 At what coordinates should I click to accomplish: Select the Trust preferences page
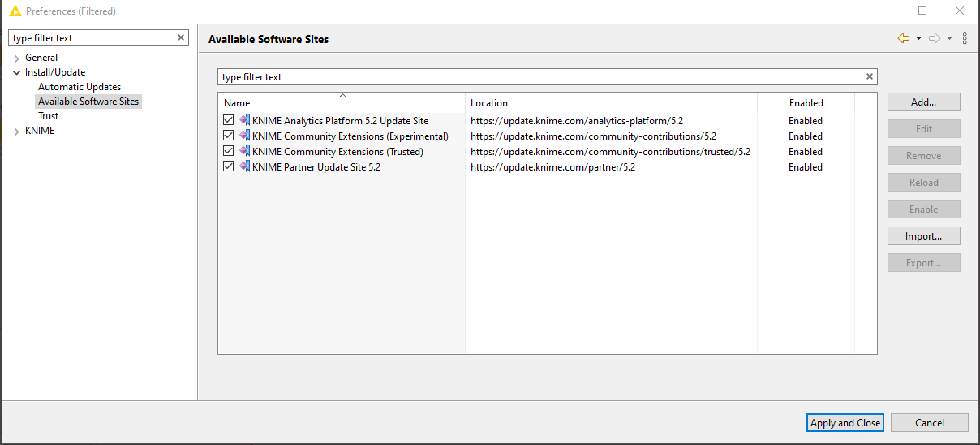click(x=49, y=116)
